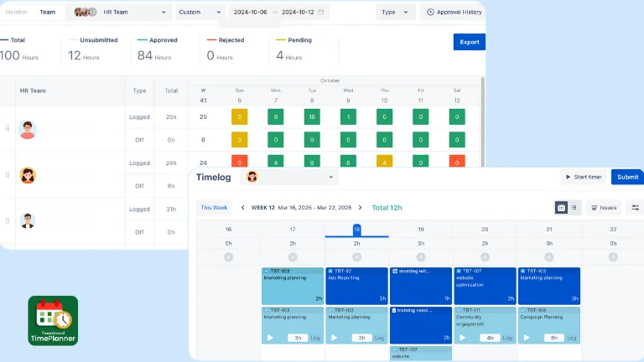Select the Team tab
This screenshot has width=644, height=362.
[47, 13]
